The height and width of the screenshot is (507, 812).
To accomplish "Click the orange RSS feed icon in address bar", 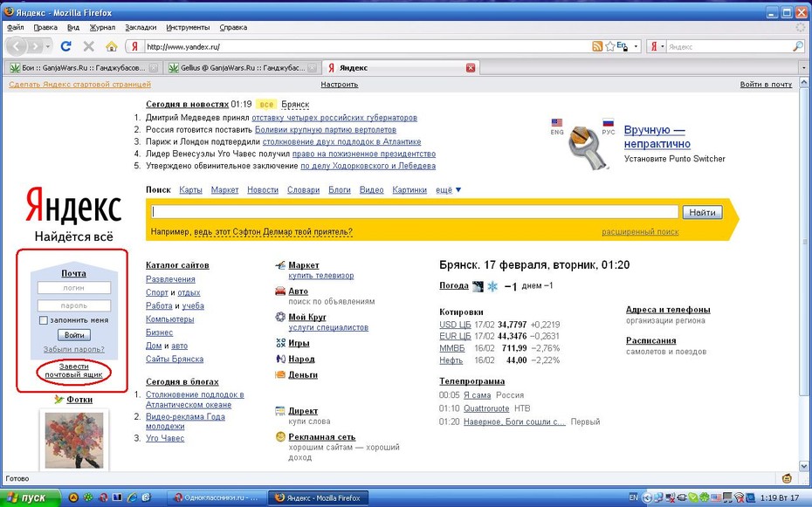I will 597,46.
